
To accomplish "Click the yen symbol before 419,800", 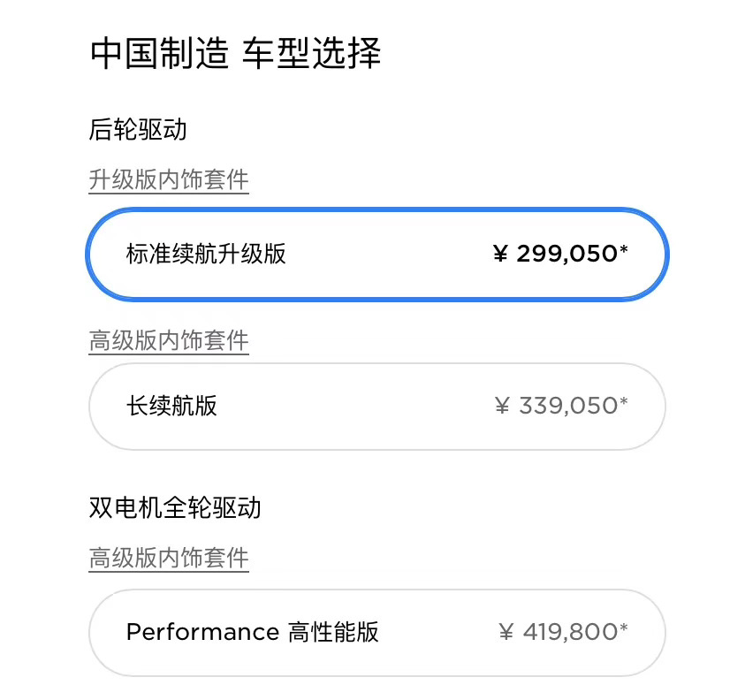I will (x=506, y=632).
